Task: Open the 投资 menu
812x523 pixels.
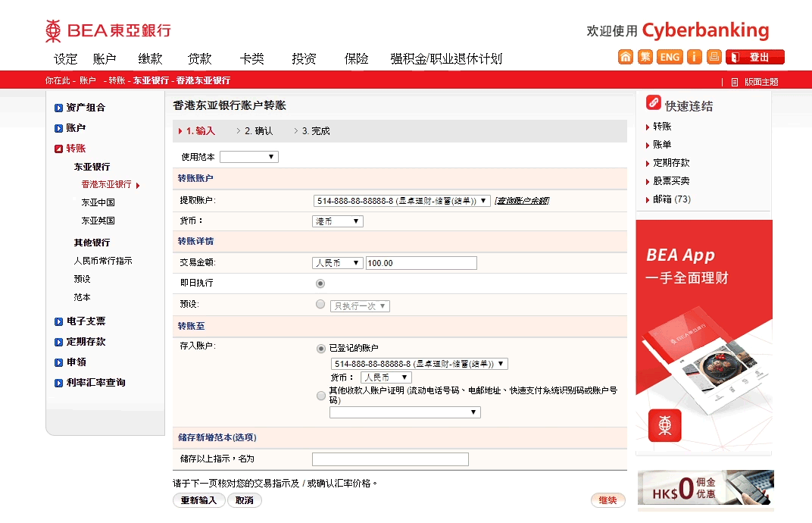Action: click(x=304, y=58)
